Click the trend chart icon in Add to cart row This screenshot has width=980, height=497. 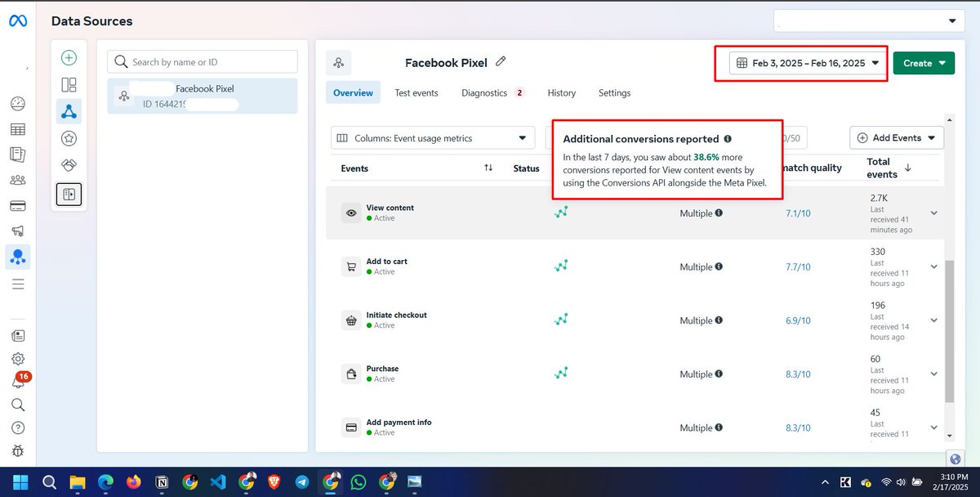point(561,266)
